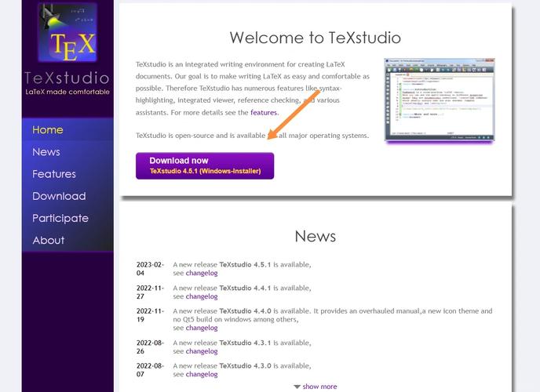Expand news with show more
540x392 pixels.
point(319,387)
